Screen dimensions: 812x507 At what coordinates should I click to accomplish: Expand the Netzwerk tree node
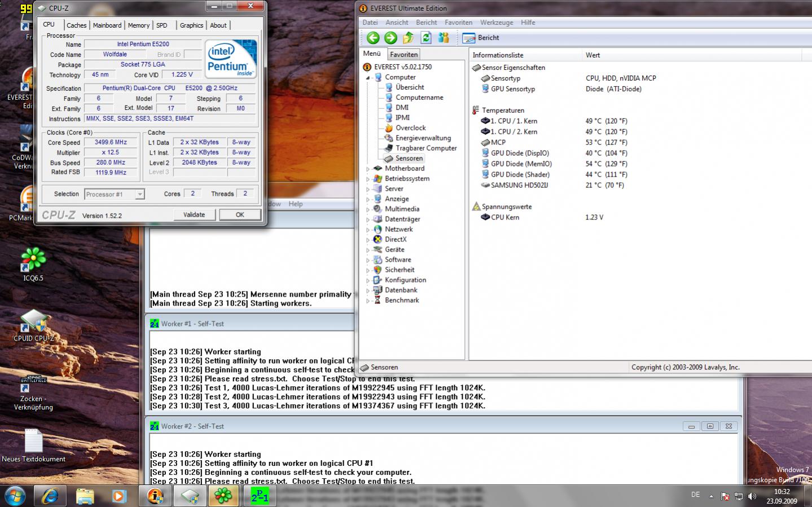368,230
